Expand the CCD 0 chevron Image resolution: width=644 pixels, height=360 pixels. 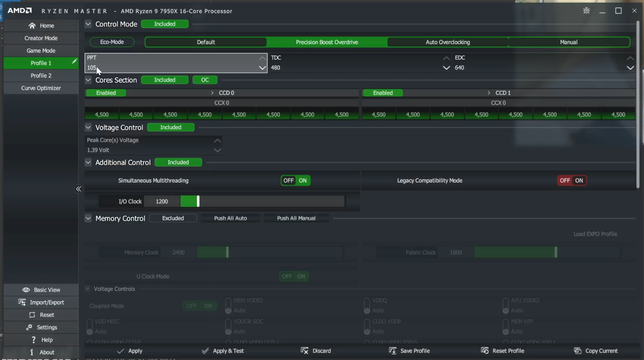pos(212,93)
